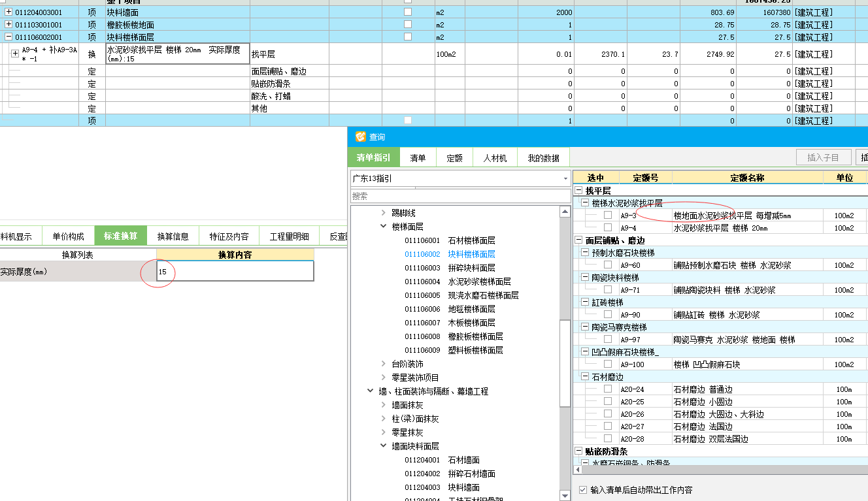Tick the checkbox in row 橡胶板楼地面
Viewport: 868px width, 501px height.
pyautogui.click(x=408, y=25)
